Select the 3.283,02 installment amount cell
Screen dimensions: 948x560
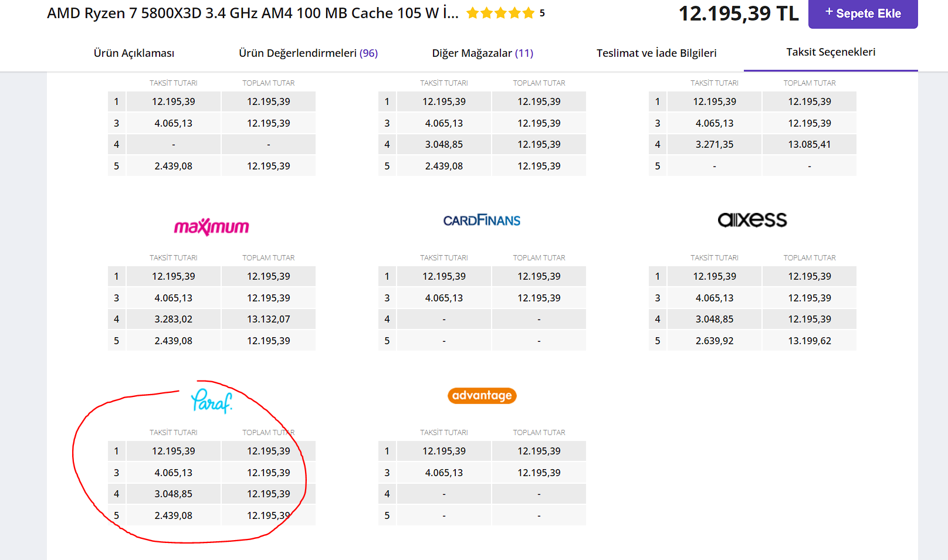[x=173, y=319]
